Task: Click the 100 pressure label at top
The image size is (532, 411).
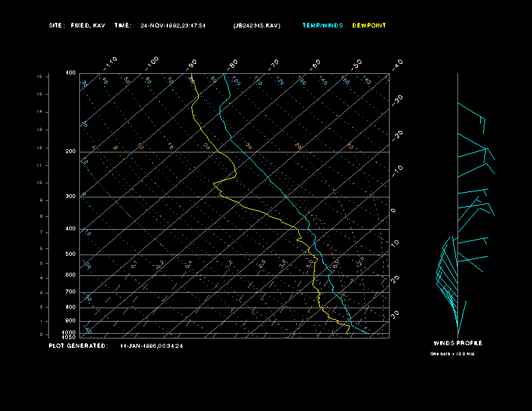Action: coord(71,73)
